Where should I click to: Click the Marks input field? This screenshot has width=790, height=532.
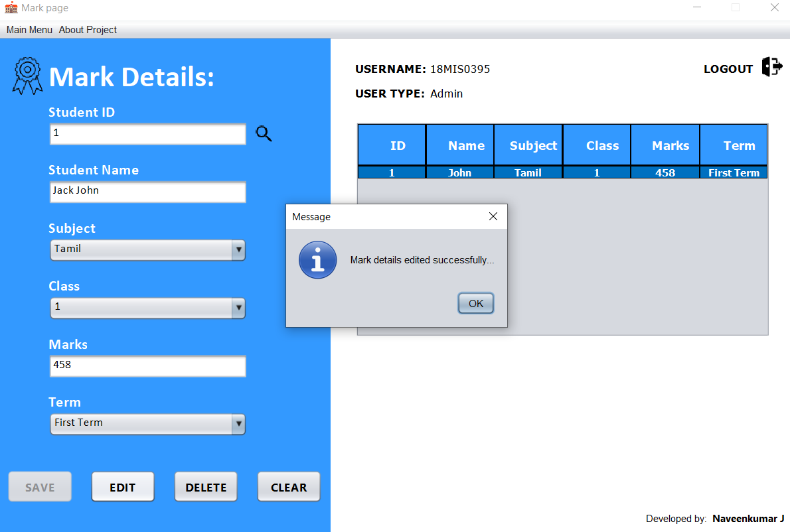tap(147, 366)
